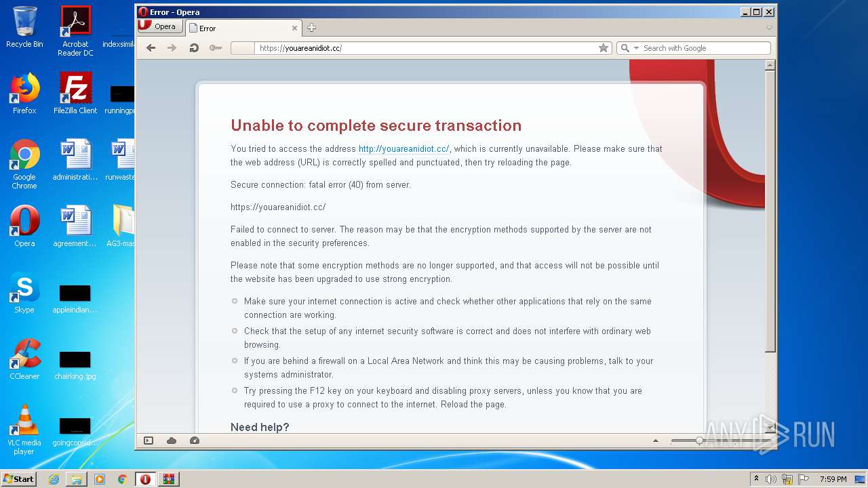Click the volume speaker tray icon
Screen dimensions: 868x488
point(771,479)
